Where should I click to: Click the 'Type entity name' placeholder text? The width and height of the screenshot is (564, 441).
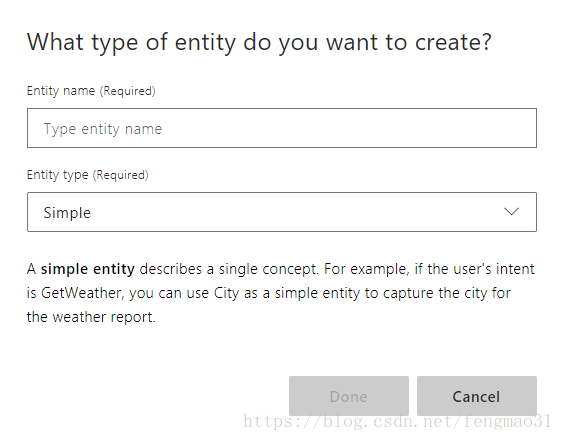click(103, 129)
